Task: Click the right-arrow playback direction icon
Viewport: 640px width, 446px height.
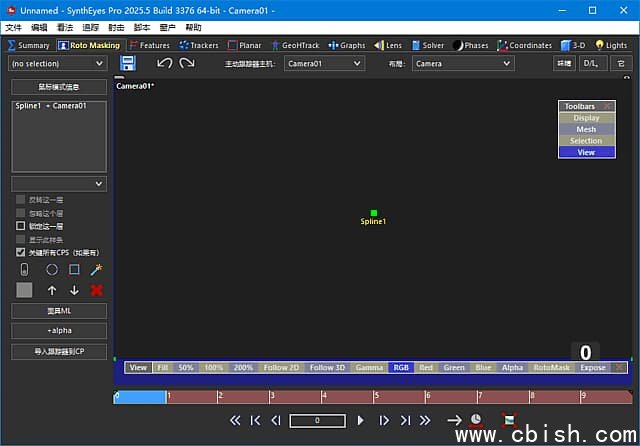Action: point(454,420)
